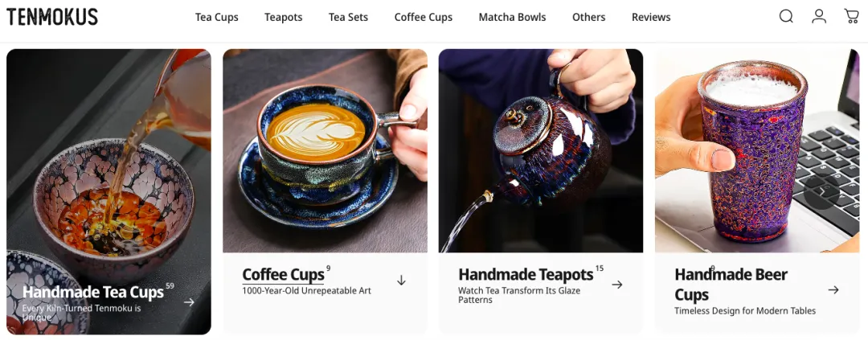Open the shopping cart icon
The height and width of the screenshot is (340, 868).
point(851,16)
